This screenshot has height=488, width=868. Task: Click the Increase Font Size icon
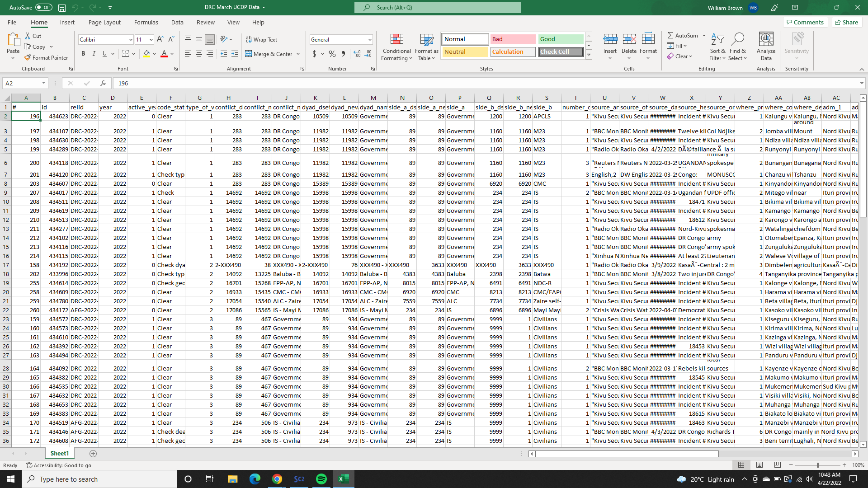(x=160, y=39)
